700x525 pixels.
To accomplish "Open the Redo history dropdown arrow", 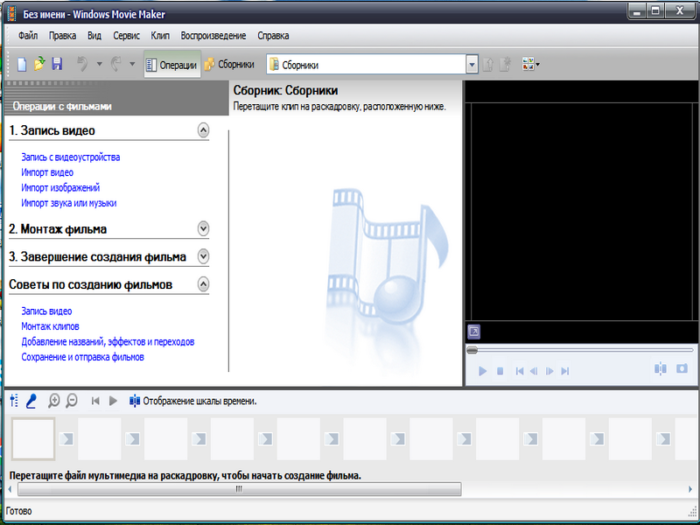I will [x=132, y=64].
